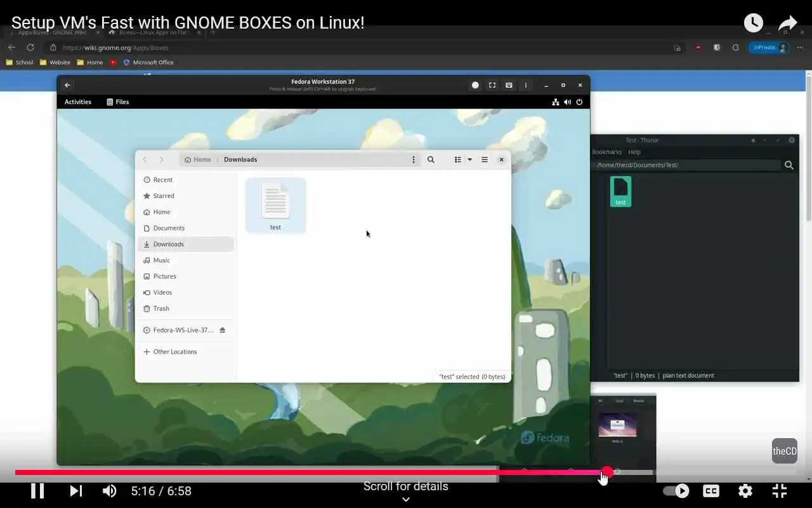Select Starred in the sidebar
812x508 pixels.
point(186,196)
